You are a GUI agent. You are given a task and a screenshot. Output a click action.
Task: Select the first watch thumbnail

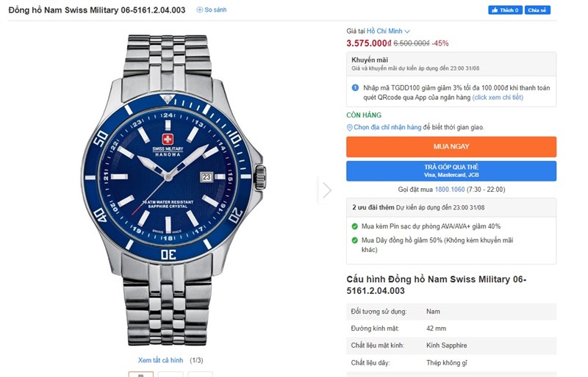141,374
